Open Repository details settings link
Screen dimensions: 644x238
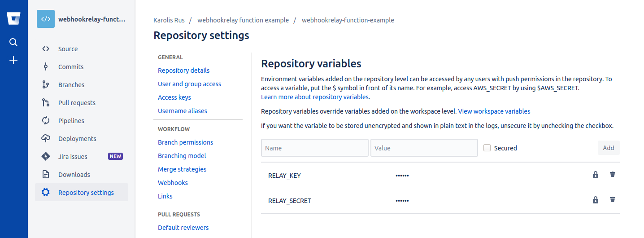pyautogui.click(x=183, y=71)
